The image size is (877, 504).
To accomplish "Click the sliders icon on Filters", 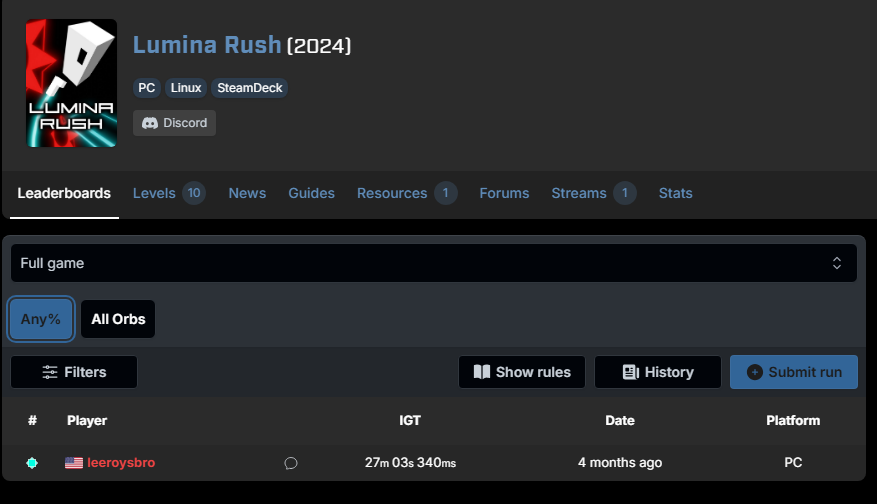I will (50, 372).
